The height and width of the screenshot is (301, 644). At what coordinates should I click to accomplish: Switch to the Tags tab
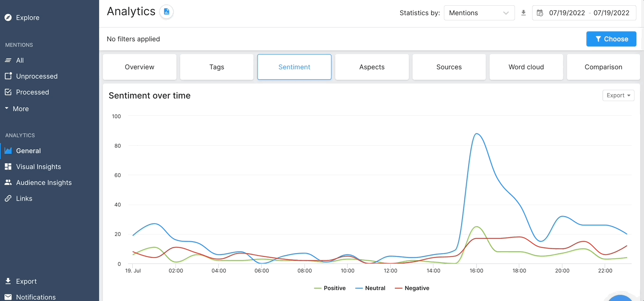pyautogui.click(x=217, y=67)
